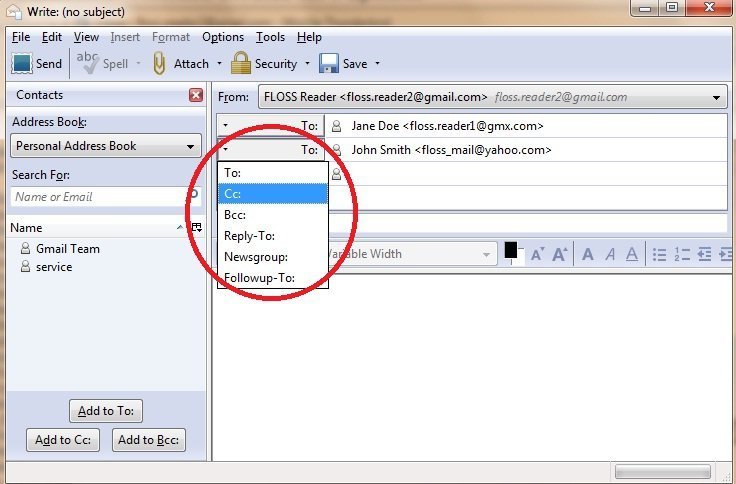Open the File menu
This screenshot has width=736, height=484.
[21, 37]
